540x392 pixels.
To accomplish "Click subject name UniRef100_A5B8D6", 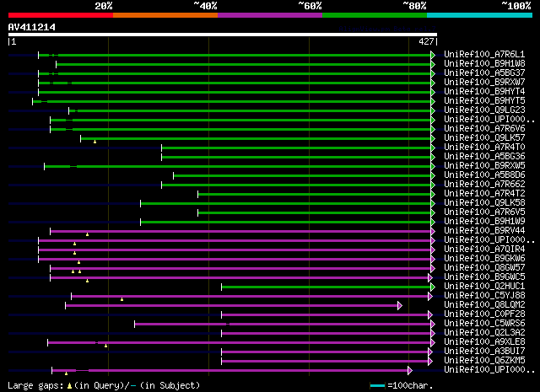I will coord(484,175).
